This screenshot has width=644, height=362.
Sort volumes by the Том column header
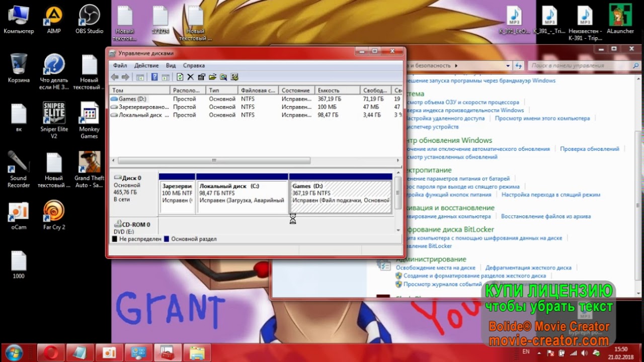[139, 90]
